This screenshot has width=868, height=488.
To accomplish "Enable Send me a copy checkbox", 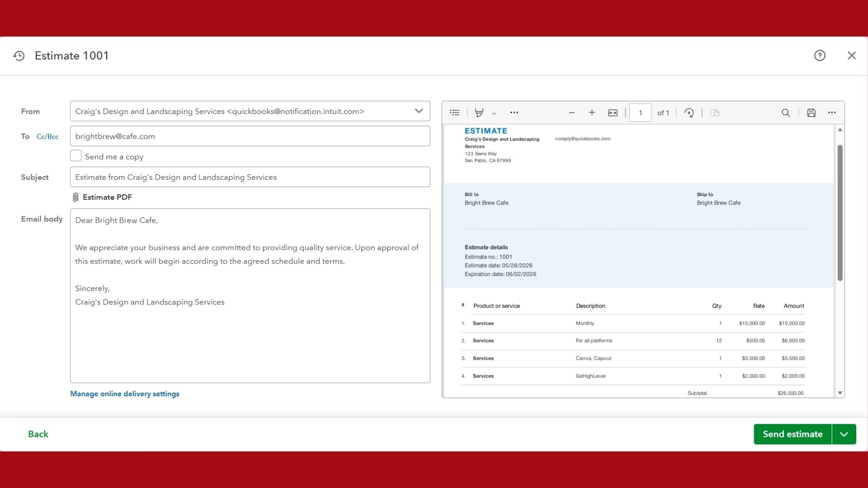I will (76, 156).
